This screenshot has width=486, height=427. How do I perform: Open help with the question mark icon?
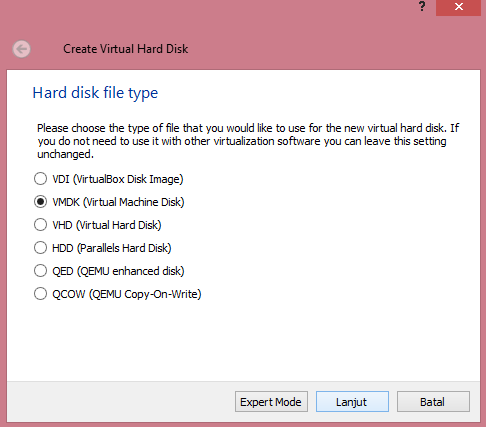coord(422,6)
